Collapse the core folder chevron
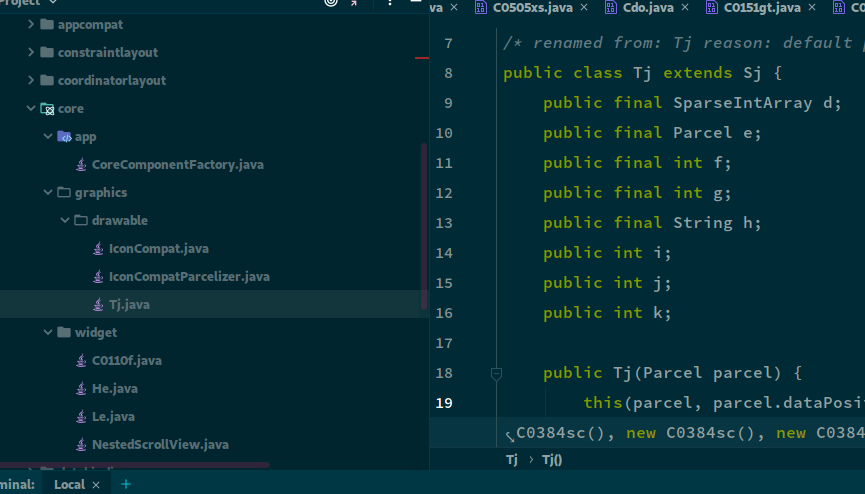The width and height of the screenshot is (865, 494). (x=31, y=109)
